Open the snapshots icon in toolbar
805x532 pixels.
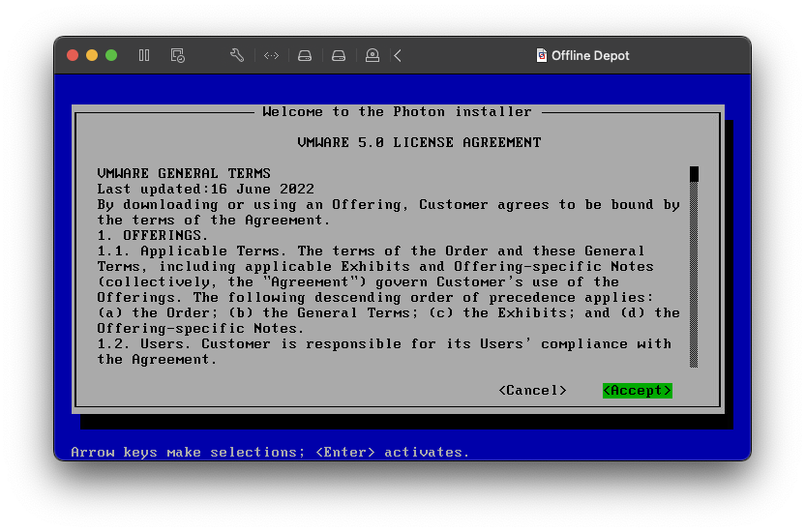177,55
